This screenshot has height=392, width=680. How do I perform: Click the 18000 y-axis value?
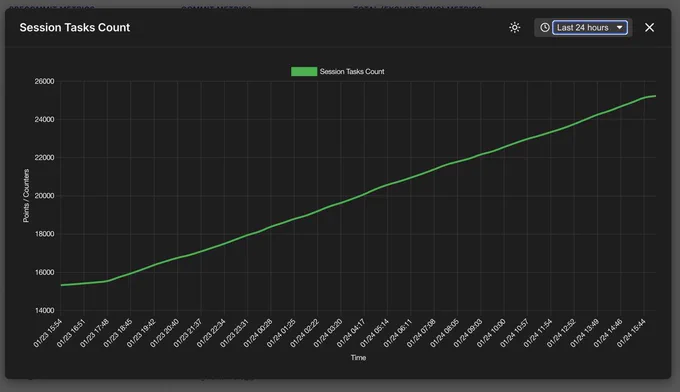pyautogui.click(x=45, y=234)
